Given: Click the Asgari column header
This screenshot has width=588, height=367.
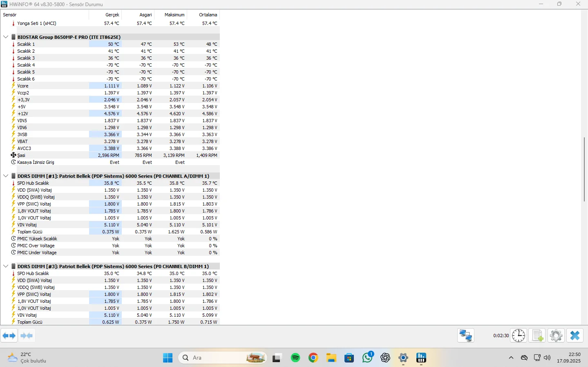Looking at the screenshot, I should [138, 15].
